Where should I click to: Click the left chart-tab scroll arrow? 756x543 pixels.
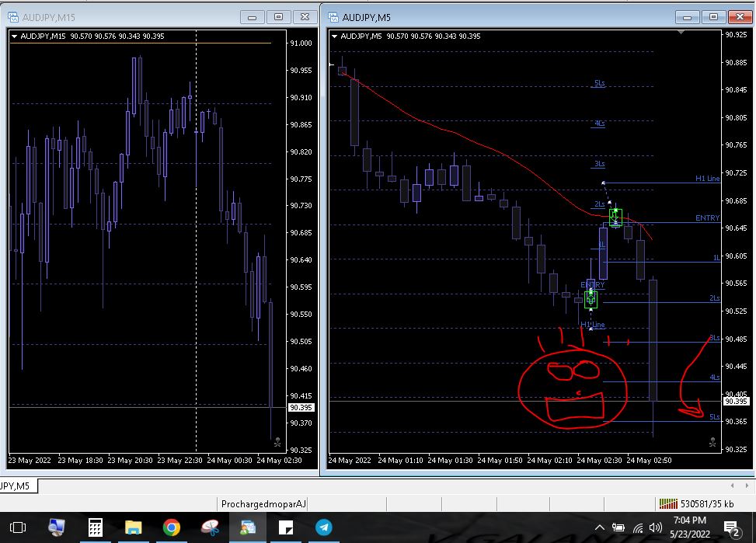click(733, 486)
